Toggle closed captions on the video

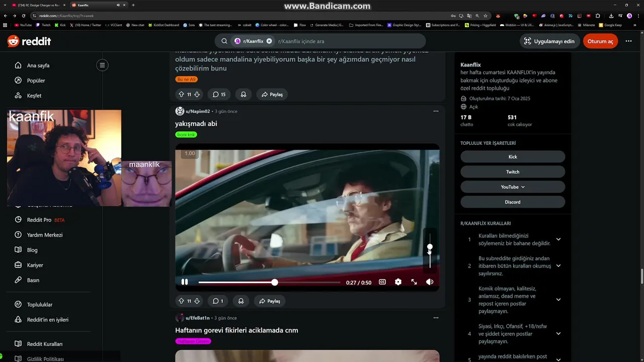382,282
